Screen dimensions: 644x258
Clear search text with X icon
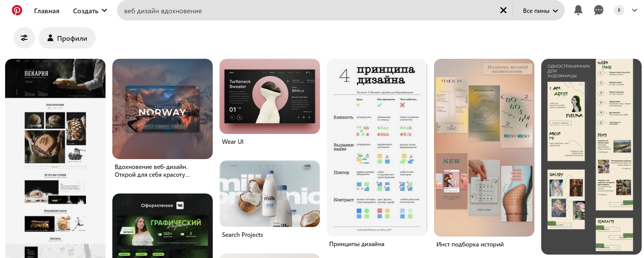pos(503,11)
